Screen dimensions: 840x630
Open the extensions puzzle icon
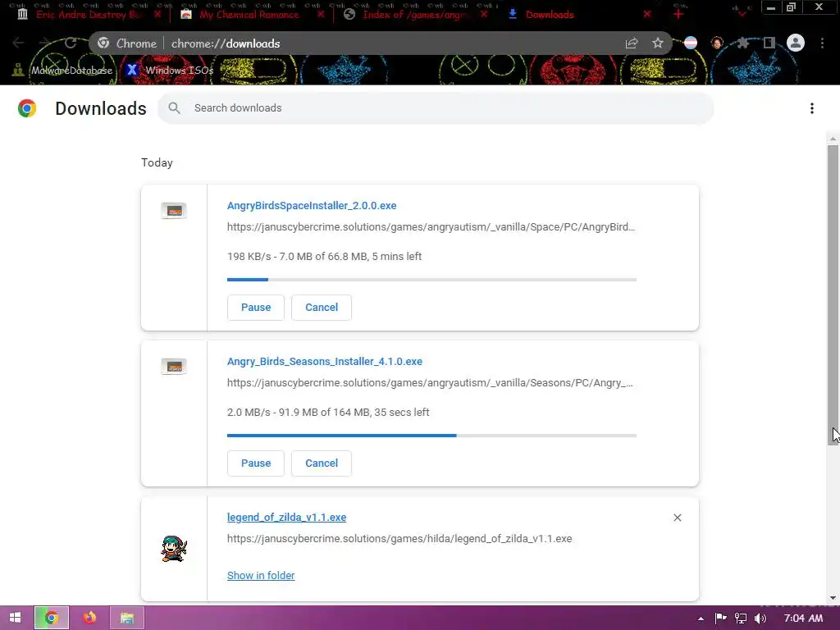(x=743, y=43)
